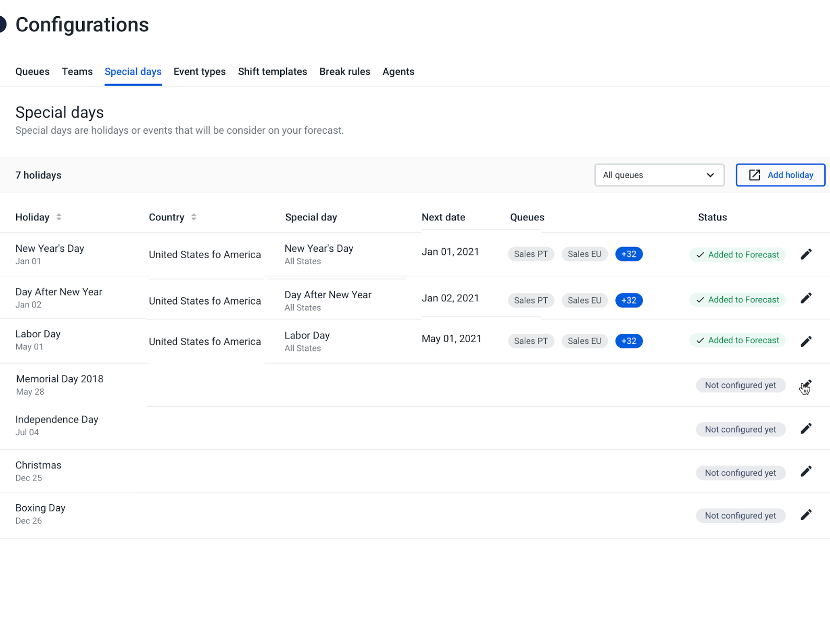
Task: Show more queues for Labor Day
Action: (629, 341)
